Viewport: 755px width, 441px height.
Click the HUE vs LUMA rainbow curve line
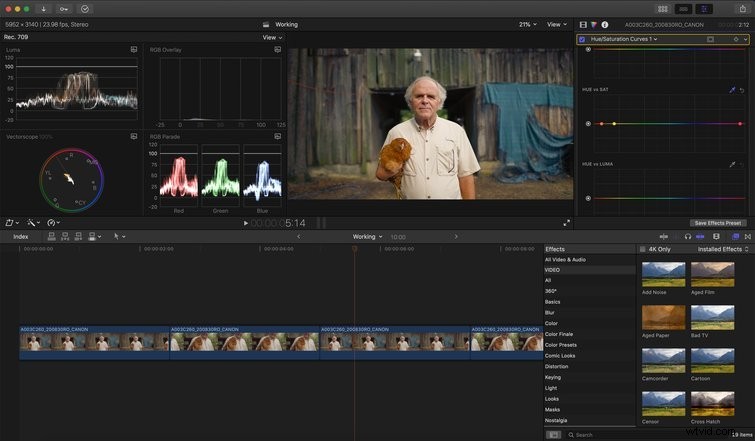coord(669,198)
